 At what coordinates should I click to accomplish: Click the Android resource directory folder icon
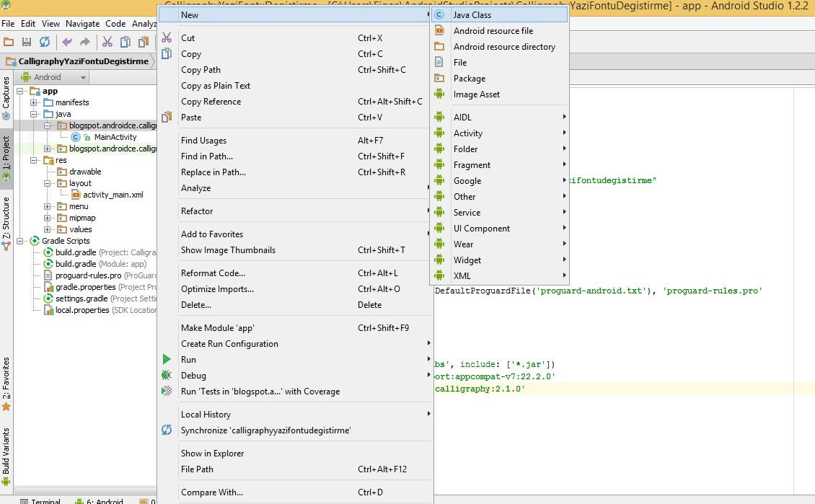click(439, 46)
